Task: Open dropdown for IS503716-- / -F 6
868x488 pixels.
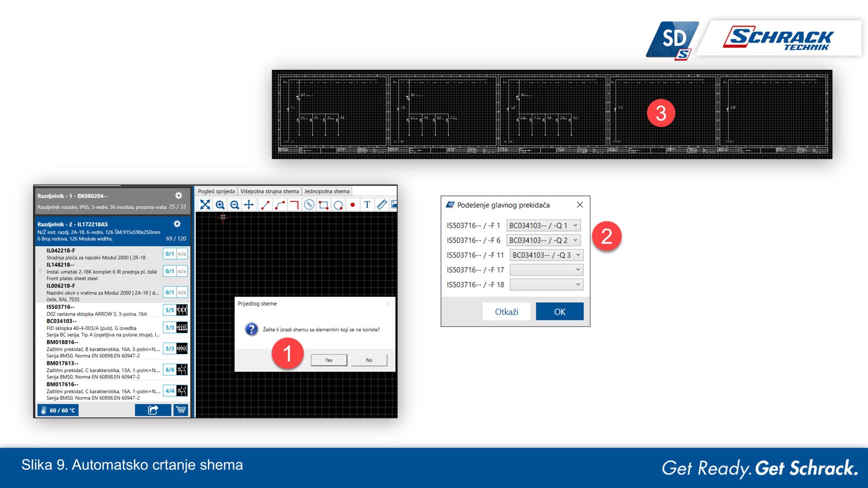Action: (544, 240)
